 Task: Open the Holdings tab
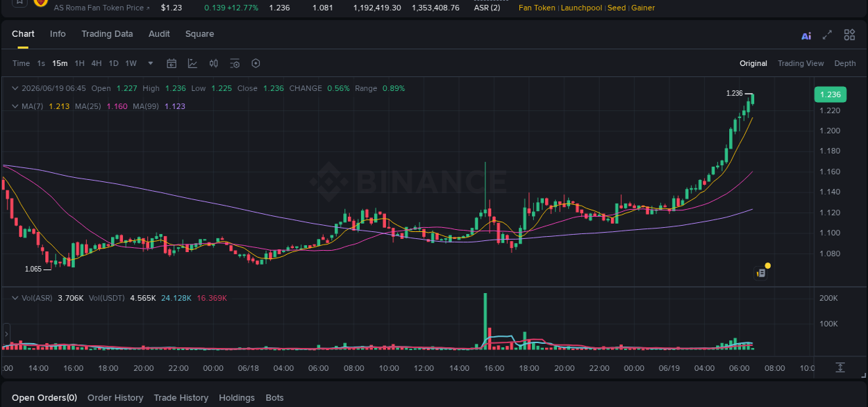click(237, 398)
